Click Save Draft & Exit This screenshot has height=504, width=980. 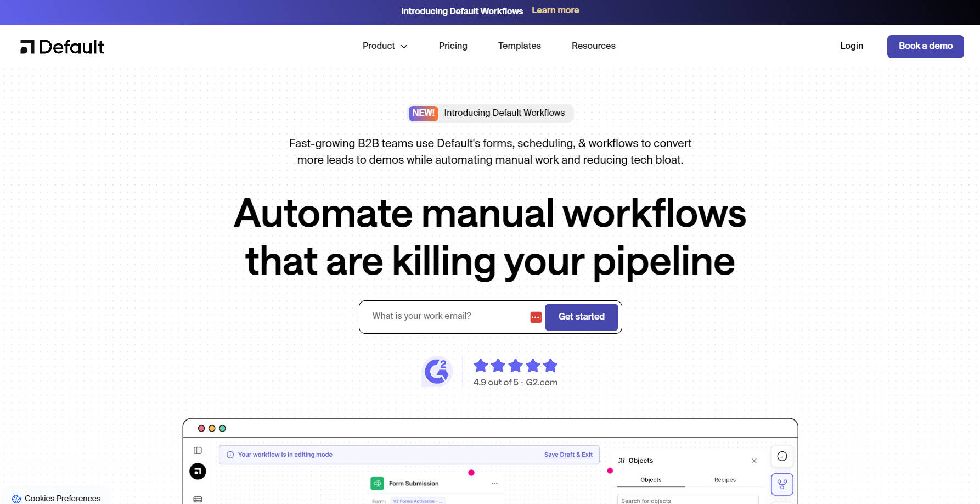pos(568,455)
